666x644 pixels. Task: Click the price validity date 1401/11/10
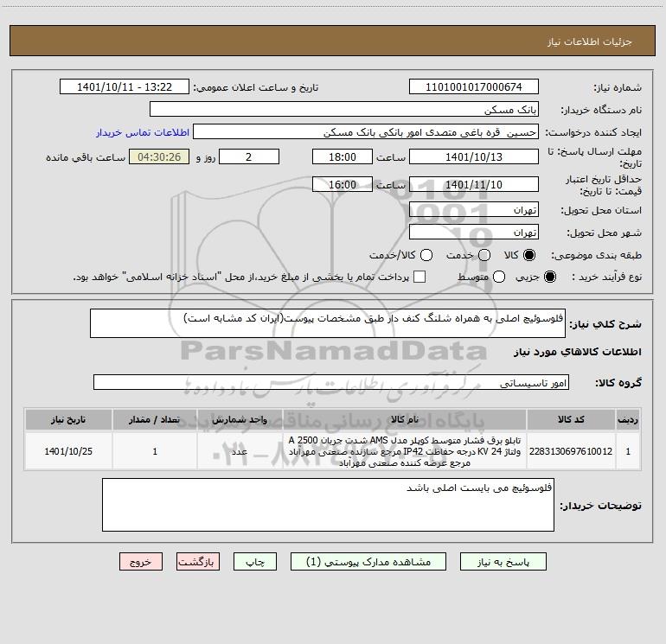[474, 184]
